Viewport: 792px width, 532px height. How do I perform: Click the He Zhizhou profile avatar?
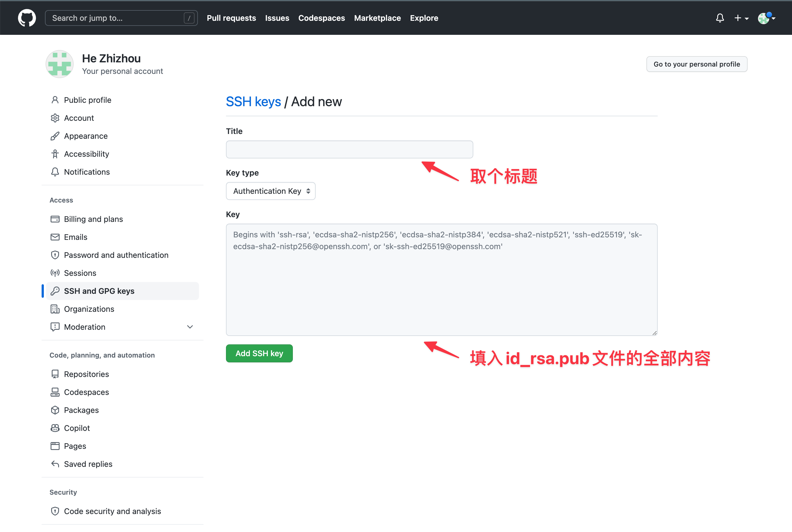click(x=59, y=64)
